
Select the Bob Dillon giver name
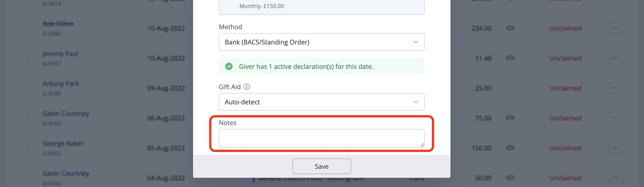[58, 23]
